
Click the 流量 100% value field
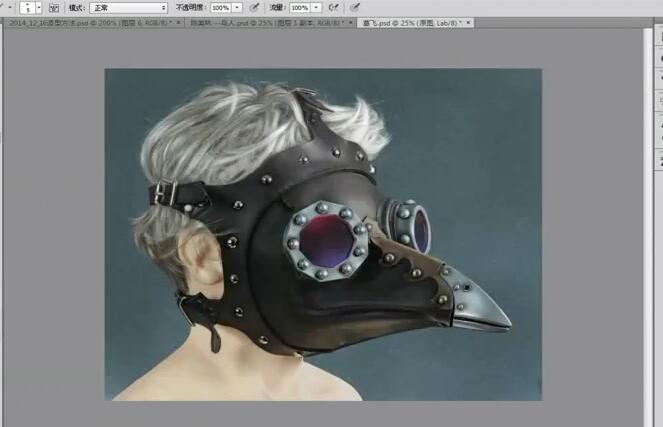[x=299, y=8]
